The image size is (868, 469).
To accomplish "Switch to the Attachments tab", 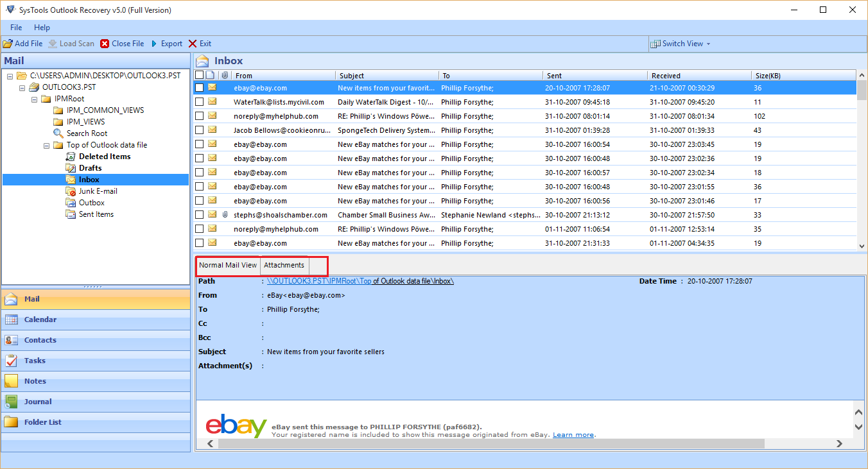I will (284, 265).
